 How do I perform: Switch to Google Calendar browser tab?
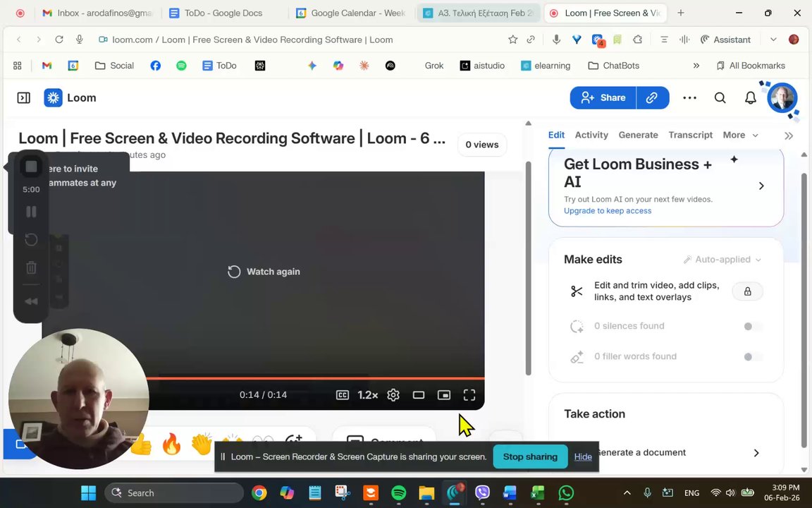352,13
